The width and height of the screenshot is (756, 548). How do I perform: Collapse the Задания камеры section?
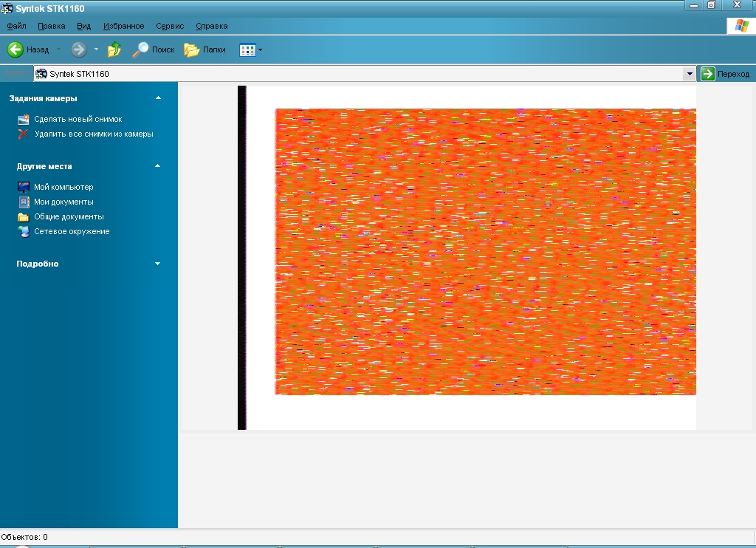[x=158, y=97]
